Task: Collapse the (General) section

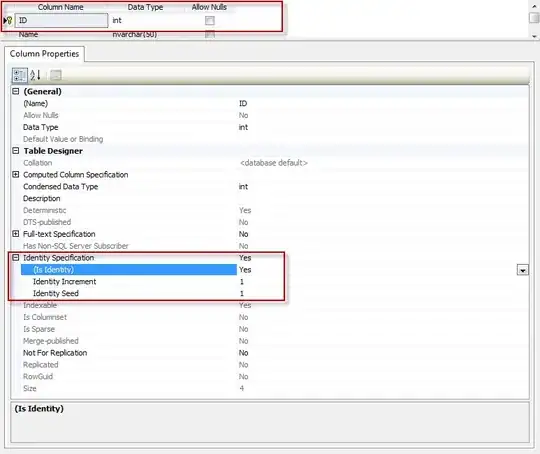Action: coord(15,91)
